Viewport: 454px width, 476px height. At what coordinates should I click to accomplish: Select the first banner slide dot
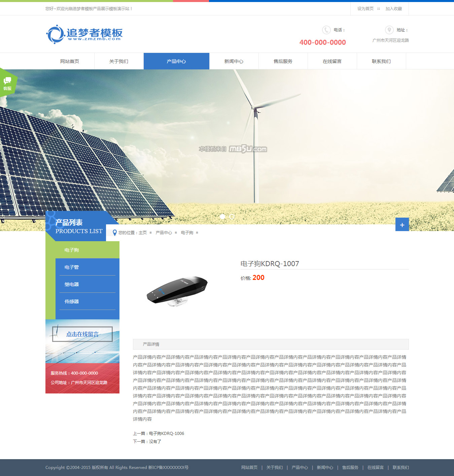(x=222, y=217)
